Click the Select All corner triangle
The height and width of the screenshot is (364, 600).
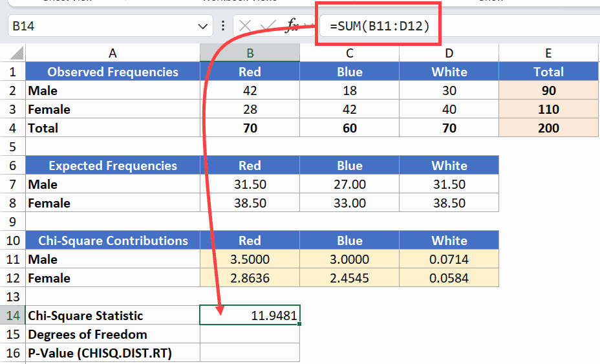16,53
